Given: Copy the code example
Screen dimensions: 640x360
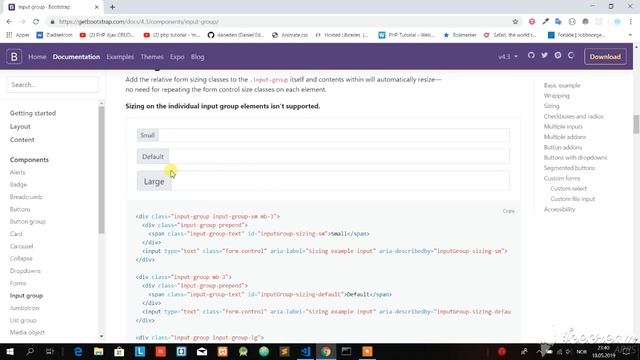Looking at the screenshot, I should [509, 211].
